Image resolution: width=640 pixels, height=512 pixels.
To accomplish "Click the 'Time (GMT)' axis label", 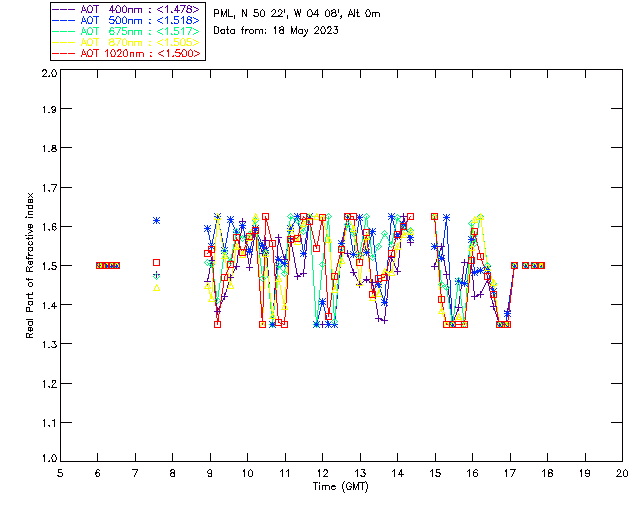I will 341,486.
